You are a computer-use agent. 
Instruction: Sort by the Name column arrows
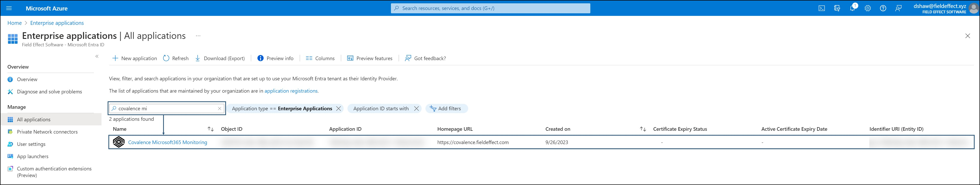pyautogui.click(x=210, y=129)
